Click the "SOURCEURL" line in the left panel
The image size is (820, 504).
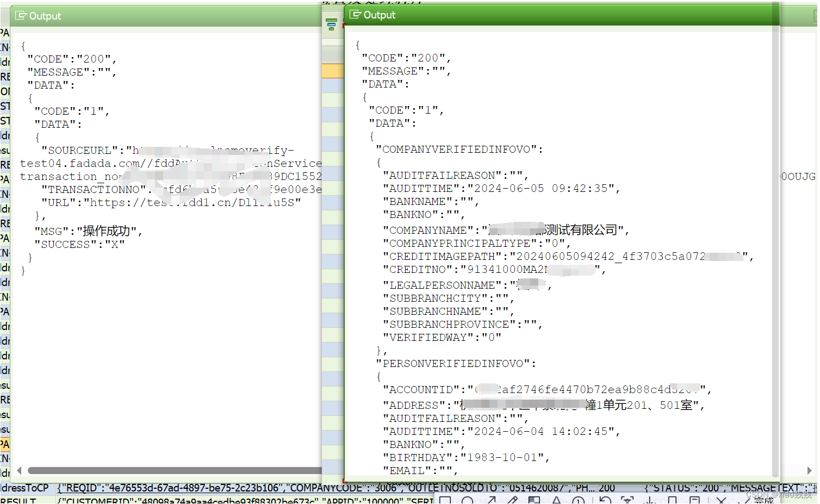coord(167,150)
